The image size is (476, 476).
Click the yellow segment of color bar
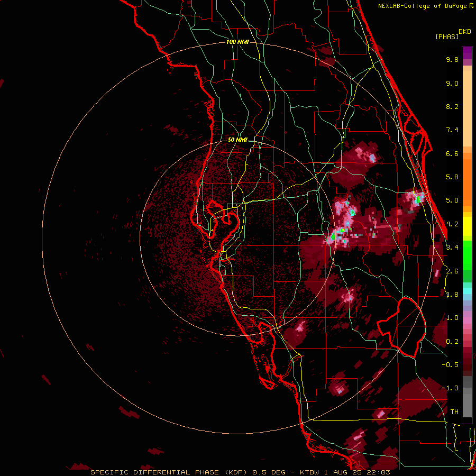[x=467, y=226]
